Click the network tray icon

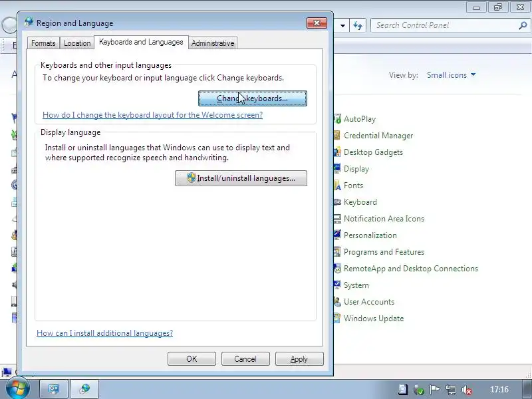click(451, 390)
